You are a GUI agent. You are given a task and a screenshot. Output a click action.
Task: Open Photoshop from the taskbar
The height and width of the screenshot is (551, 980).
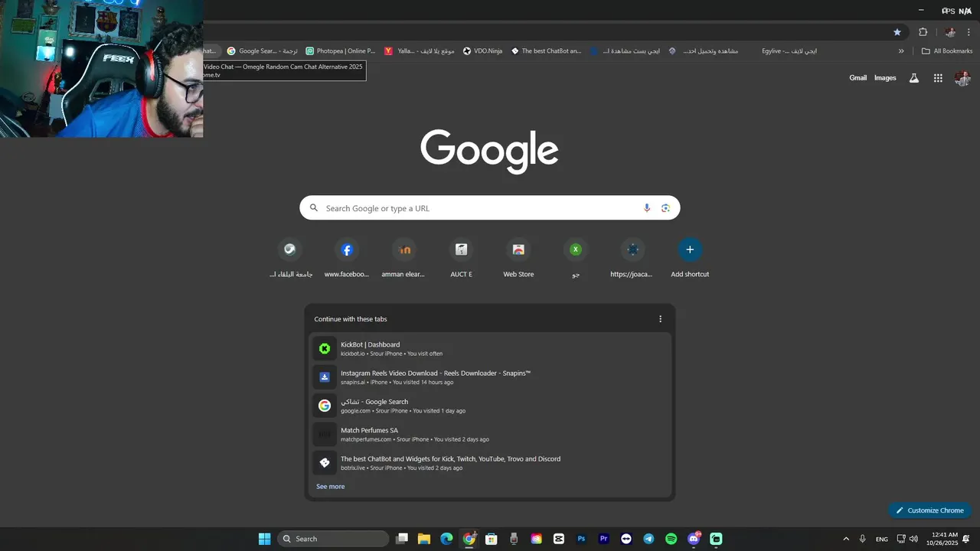[x=582, y=539]
